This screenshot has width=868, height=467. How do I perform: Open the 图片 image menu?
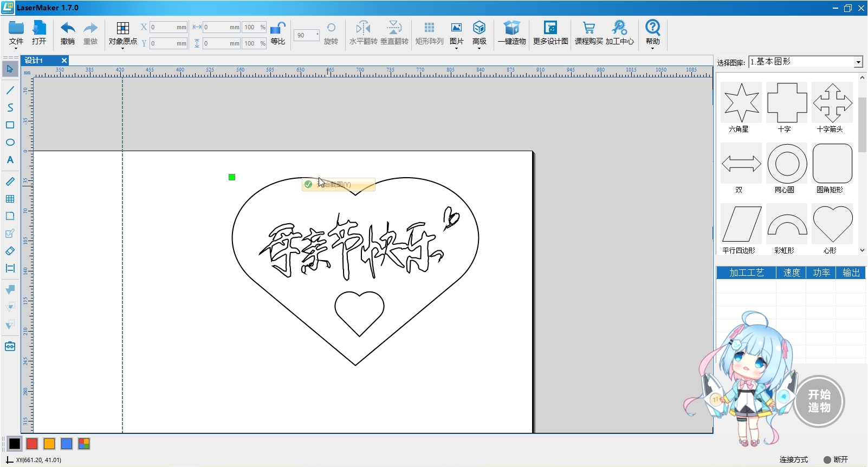coord(456,28)
